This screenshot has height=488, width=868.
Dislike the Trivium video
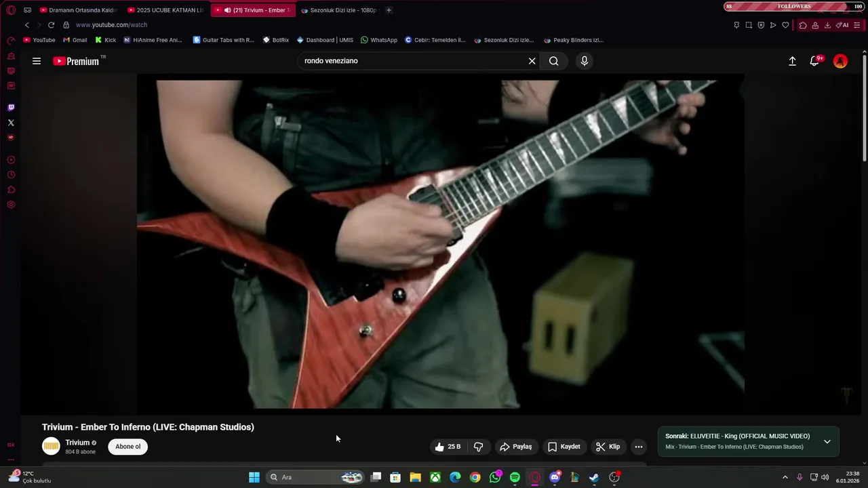click(479, 447)
